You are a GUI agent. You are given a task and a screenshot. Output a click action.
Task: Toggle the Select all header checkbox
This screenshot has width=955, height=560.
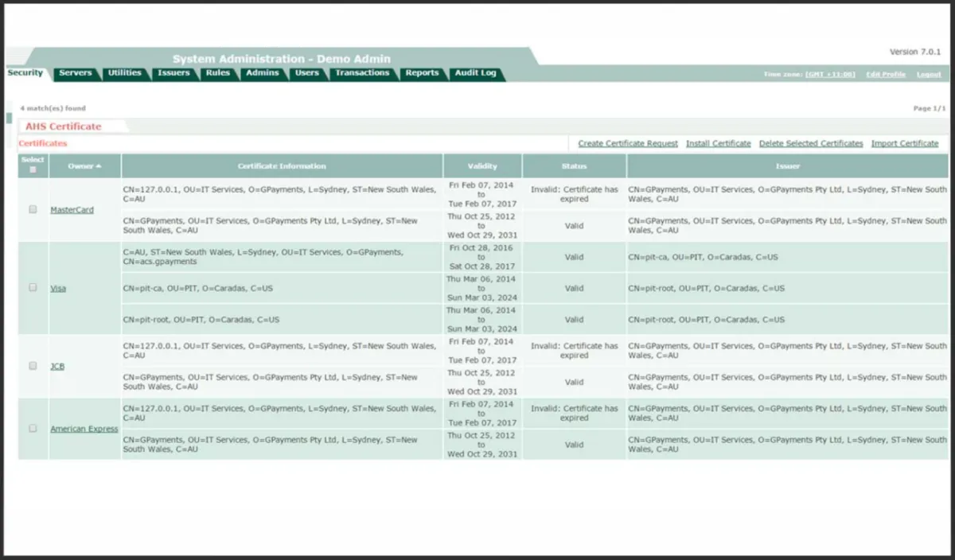(x=33, y=169)
